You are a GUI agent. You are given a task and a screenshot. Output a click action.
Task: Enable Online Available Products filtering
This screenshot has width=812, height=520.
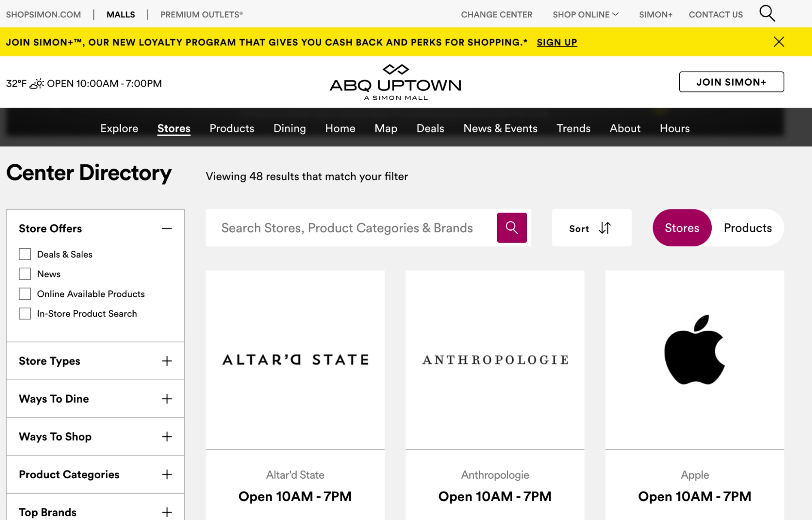25,293
